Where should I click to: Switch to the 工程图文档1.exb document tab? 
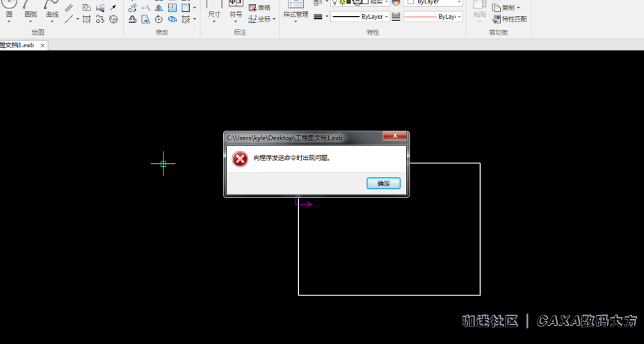[x=17, y=45]
